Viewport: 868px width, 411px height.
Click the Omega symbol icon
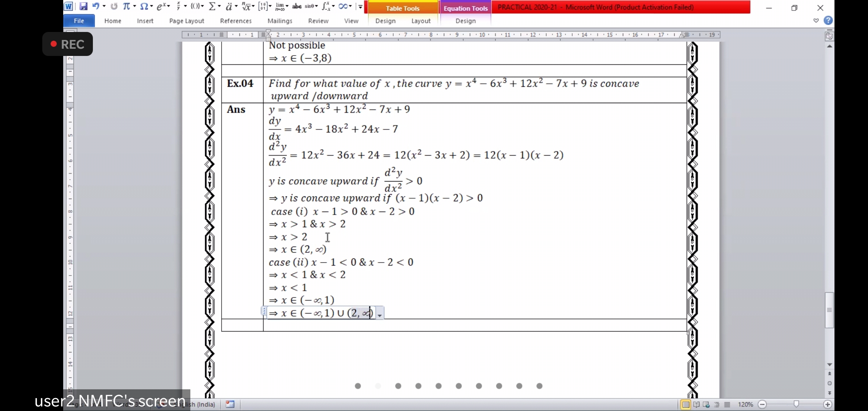(144, 6)
